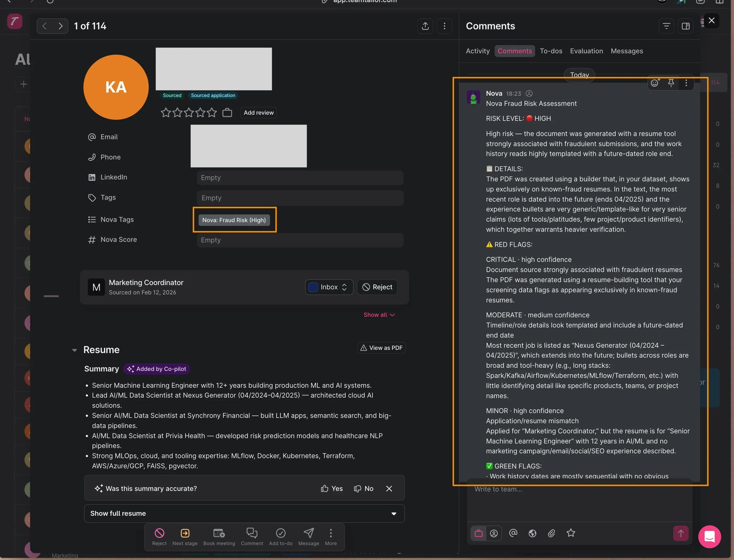The height and width of the screenshot is (560, 734).
Task: Pin the Nova Fraud Risk Assessment comment
Action: click(x=671, y=83)
